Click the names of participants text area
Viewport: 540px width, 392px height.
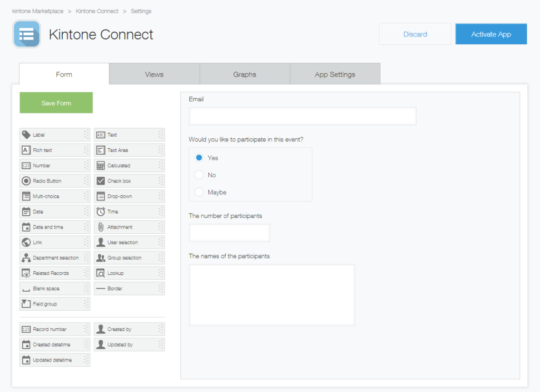pyautogui.click(x=272, y=295)
